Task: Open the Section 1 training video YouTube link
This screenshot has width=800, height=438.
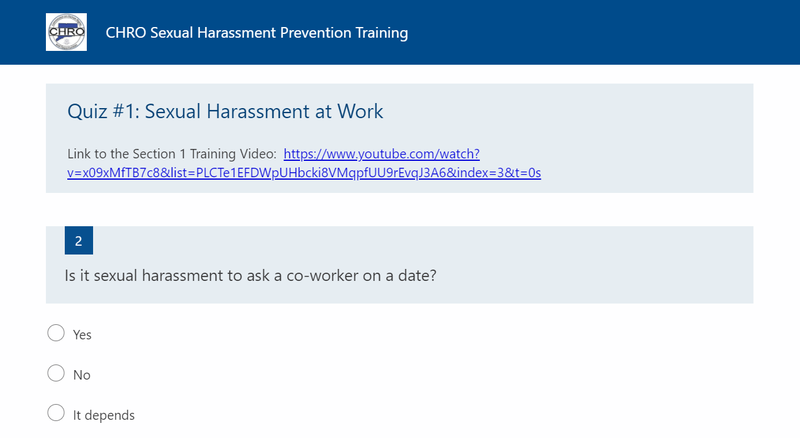Action: [x=304, y=163]
